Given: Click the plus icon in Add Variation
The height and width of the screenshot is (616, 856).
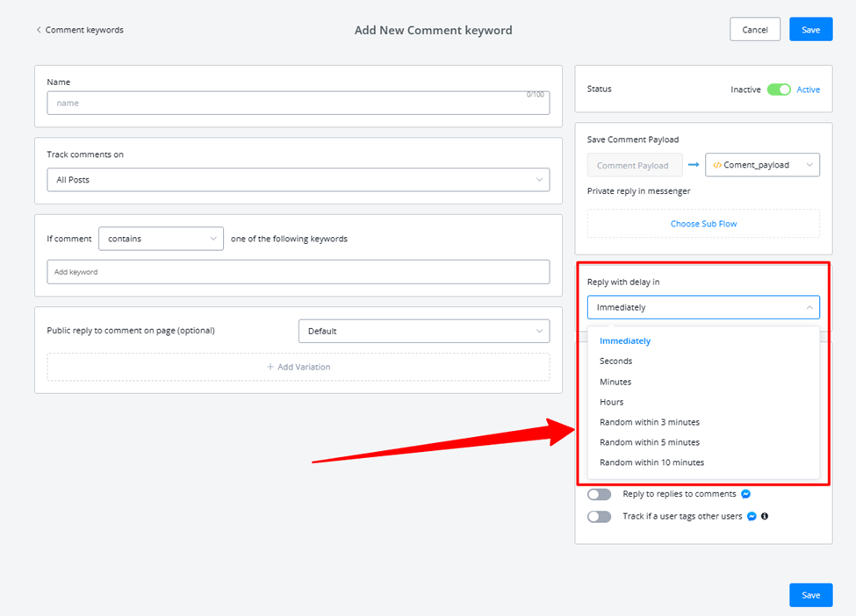Looking at the screenshot, I should 270,367.
